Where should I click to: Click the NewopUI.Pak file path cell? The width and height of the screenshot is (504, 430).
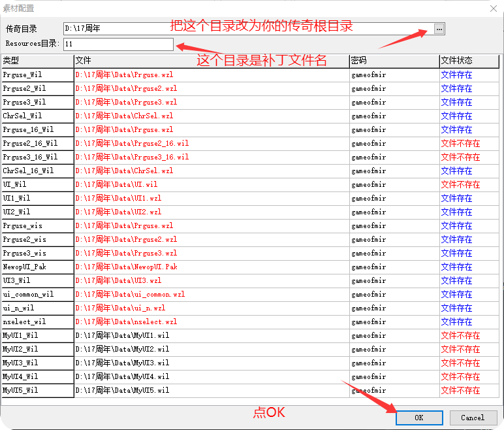click(212, 267)
